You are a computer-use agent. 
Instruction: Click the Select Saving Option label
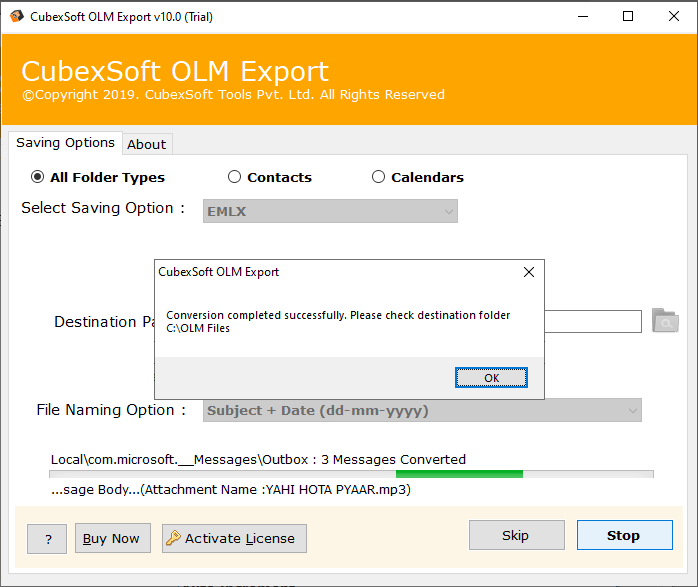tap(103, 208)
